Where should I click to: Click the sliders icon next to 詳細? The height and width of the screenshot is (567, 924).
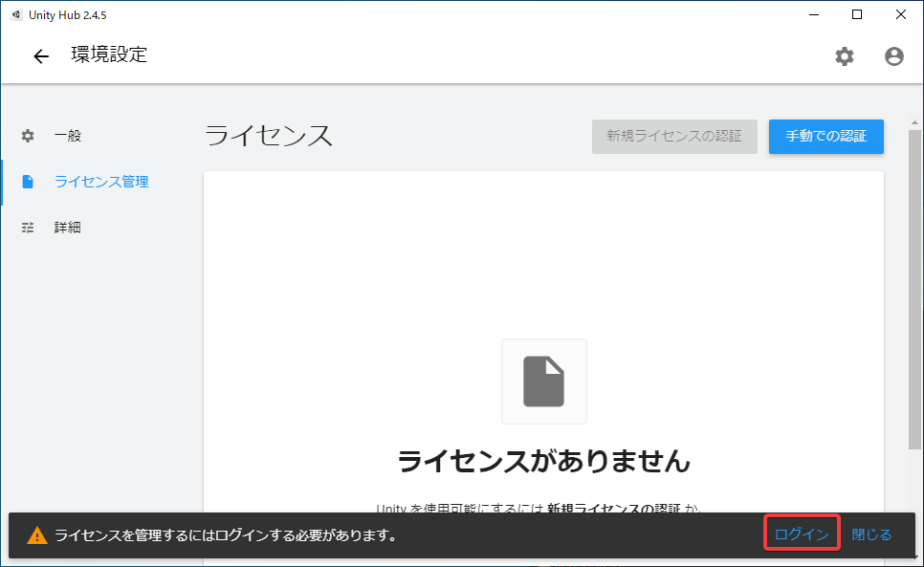tap(27, 228)
